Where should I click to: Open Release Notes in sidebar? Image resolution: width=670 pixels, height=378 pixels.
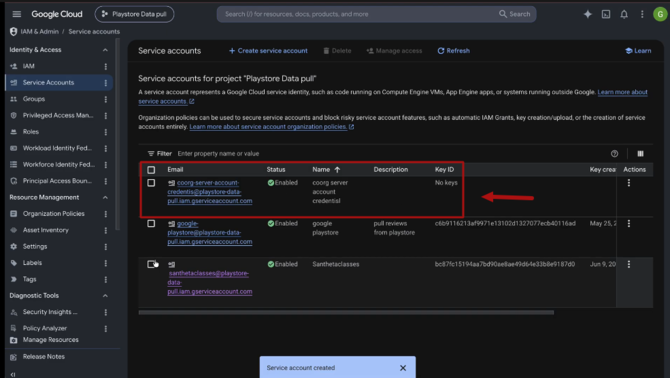pos(44,357)
